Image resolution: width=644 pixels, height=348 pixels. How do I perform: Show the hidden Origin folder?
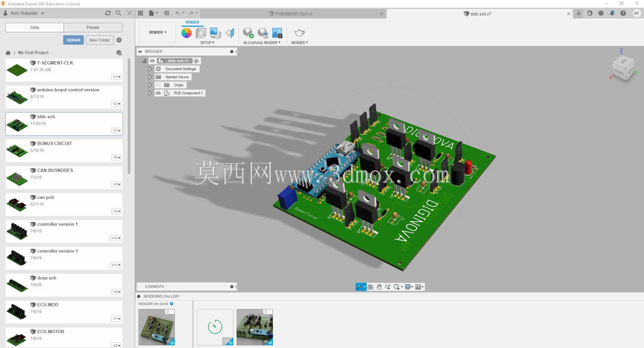[x=158, y=85]
